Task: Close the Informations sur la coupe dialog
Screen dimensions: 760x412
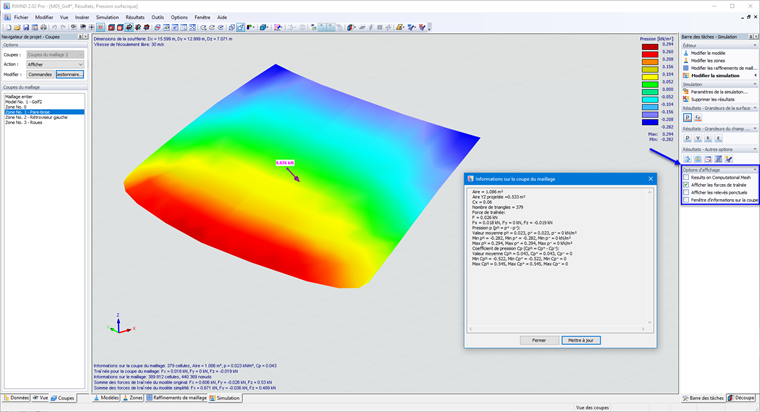Action: coord(650,179)
